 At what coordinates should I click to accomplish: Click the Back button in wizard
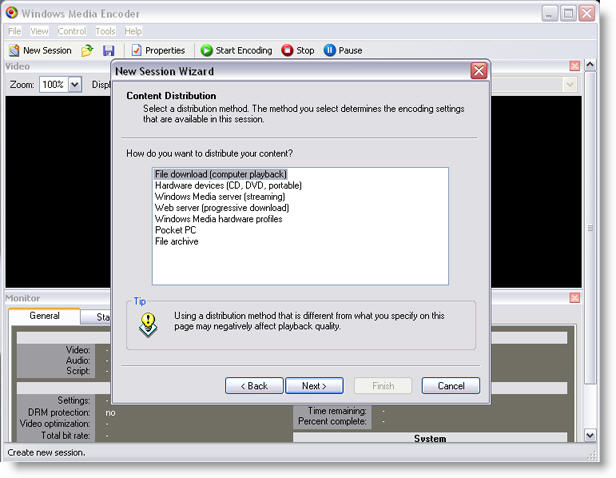click(254, 386)
